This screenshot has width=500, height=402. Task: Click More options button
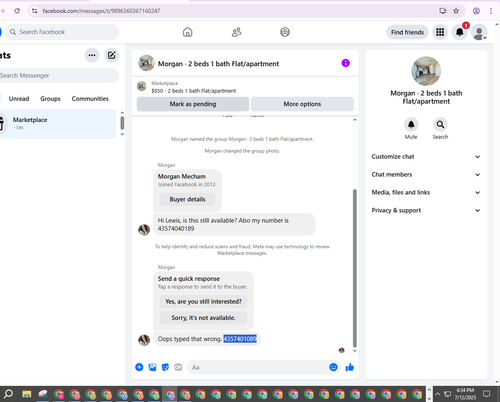tap(302, 104)
